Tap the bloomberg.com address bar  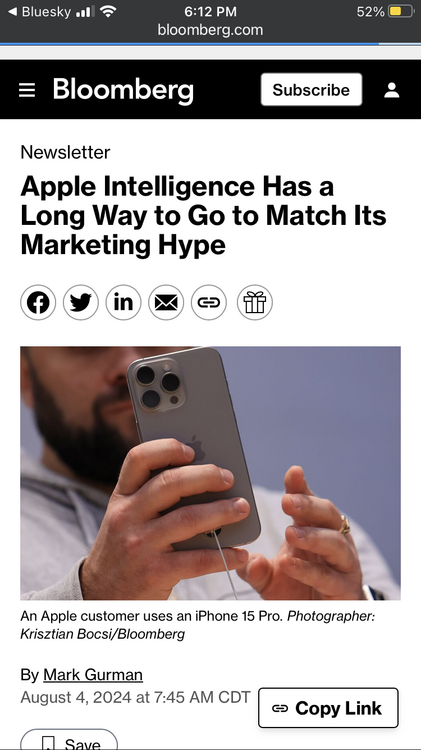(210, 30)
